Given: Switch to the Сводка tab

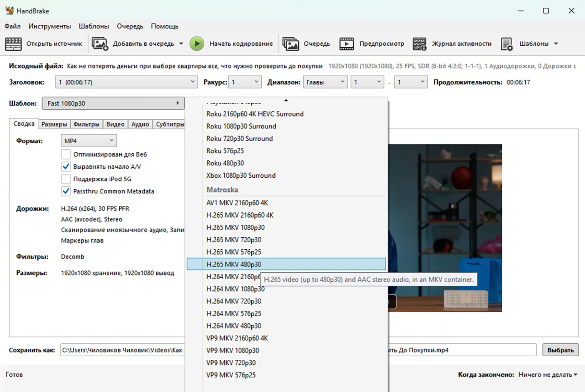Looking at the screenshot, I should 24,123.
